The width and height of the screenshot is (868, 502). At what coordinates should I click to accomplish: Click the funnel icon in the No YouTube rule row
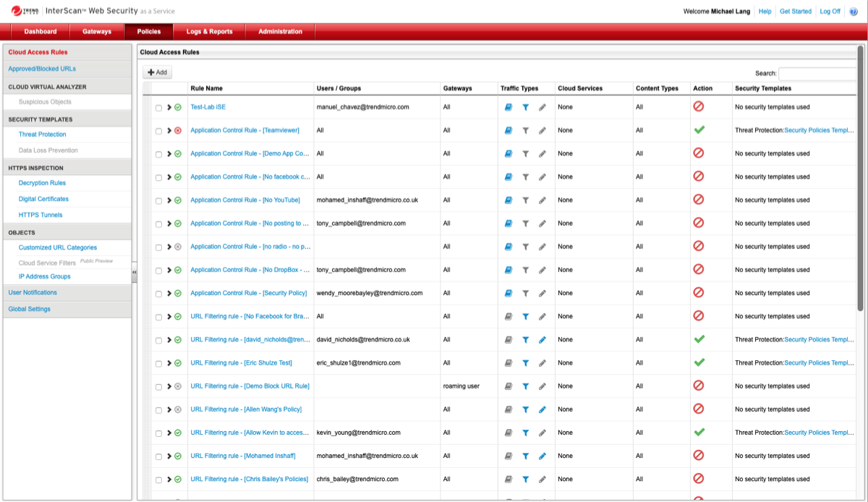pyautogui.click(x=526, y=200)
